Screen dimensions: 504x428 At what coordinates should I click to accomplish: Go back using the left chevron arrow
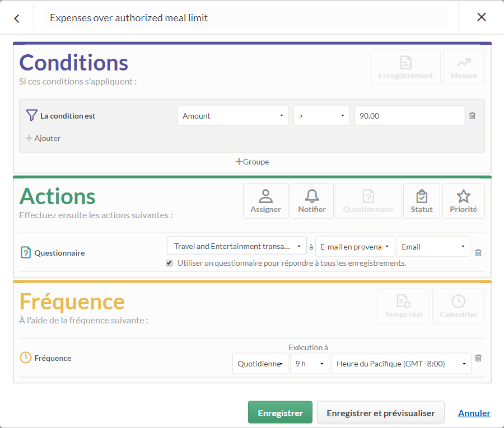[17, 18]
